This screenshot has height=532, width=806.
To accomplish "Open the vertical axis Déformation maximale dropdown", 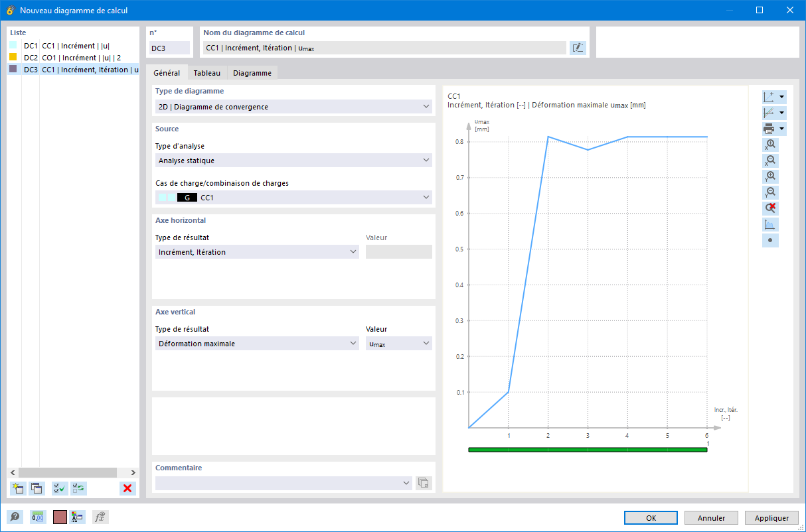I will click(x=257, y=343).
